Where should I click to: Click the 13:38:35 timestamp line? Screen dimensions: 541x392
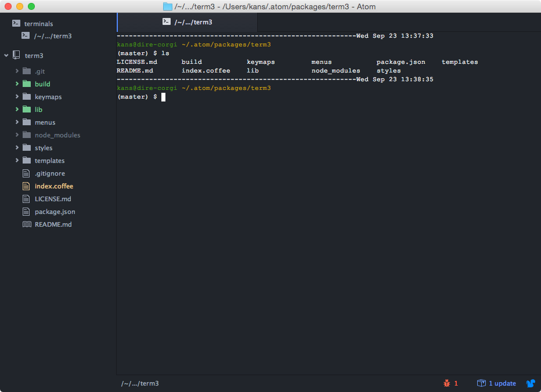coord(275,79)
